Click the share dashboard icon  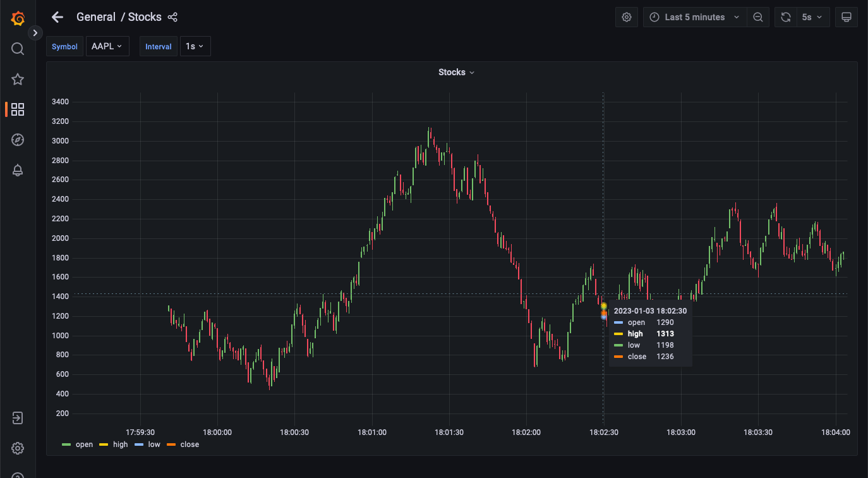172,17
